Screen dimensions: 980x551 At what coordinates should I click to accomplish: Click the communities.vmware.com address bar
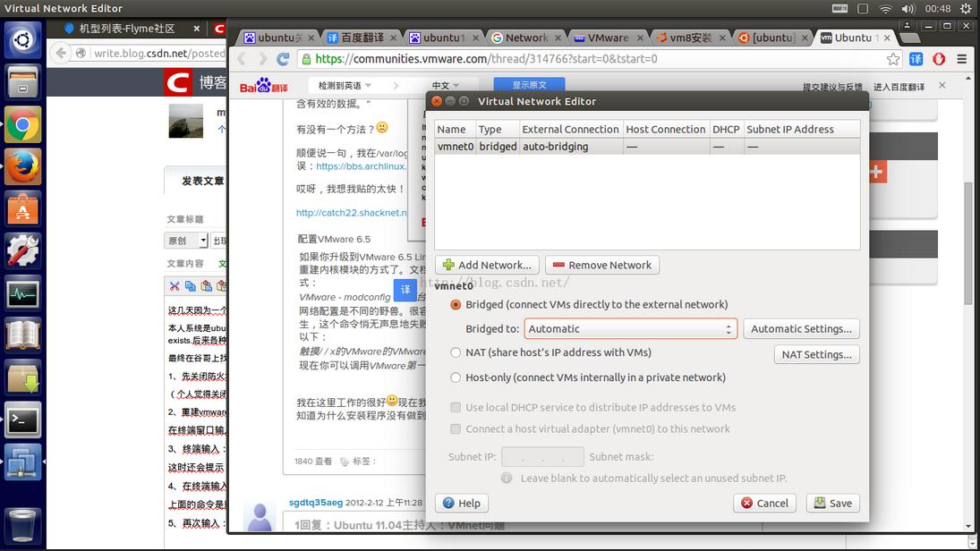point(592,59)
